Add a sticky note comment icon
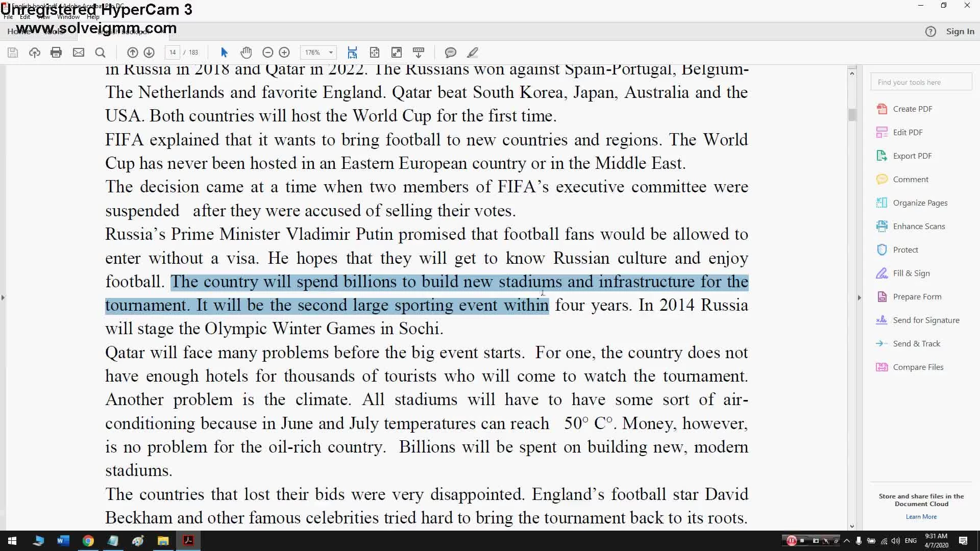This screenshot has width=980, height=551. coord(450,53)
